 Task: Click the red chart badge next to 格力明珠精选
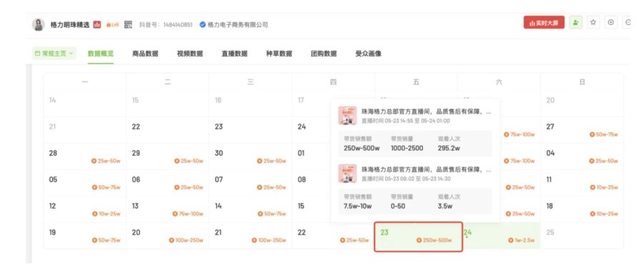click(x=97, y=24)
